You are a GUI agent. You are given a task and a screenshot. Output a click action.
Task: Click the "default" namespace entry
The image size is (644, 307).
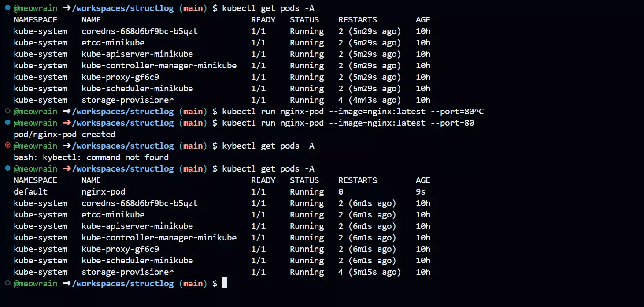30,192
